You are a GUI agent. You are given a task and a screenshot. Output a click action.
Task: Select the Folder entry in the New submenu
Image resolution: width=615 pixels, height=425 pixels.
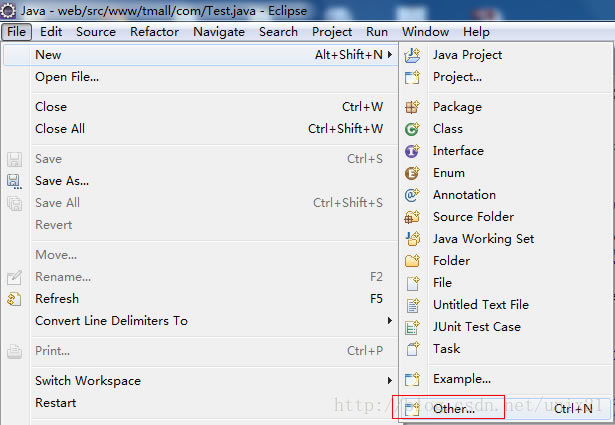(506, 260)
